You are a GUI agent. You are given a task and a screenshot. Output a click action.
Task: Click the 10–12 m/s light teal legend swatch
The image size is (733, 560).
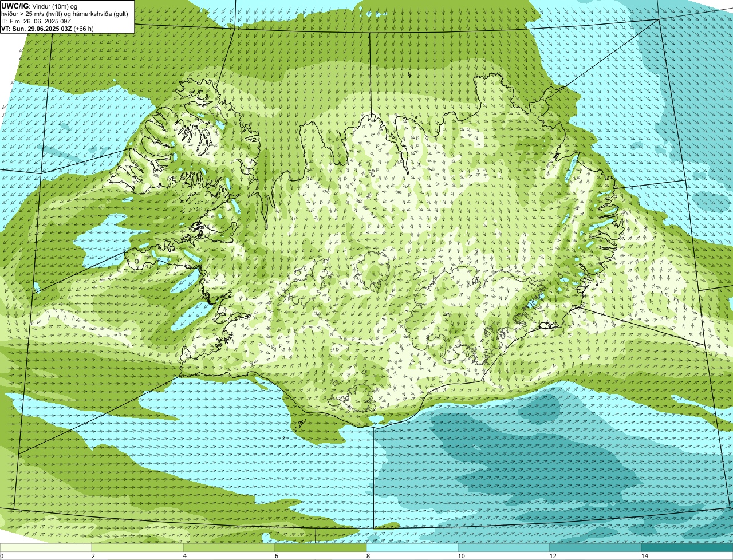point(504,547)
